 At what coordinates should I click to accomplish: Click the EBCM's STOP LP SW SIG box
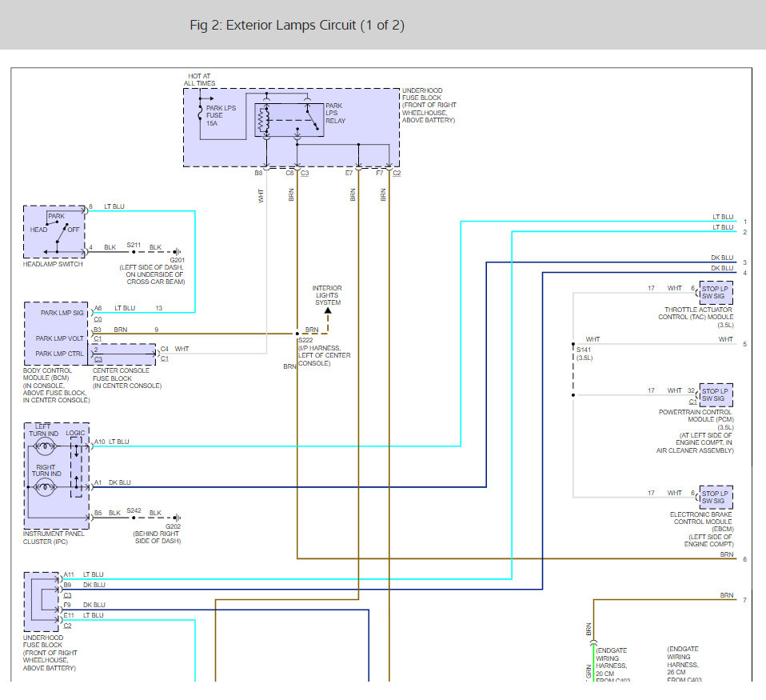click(x=715, y=497)
